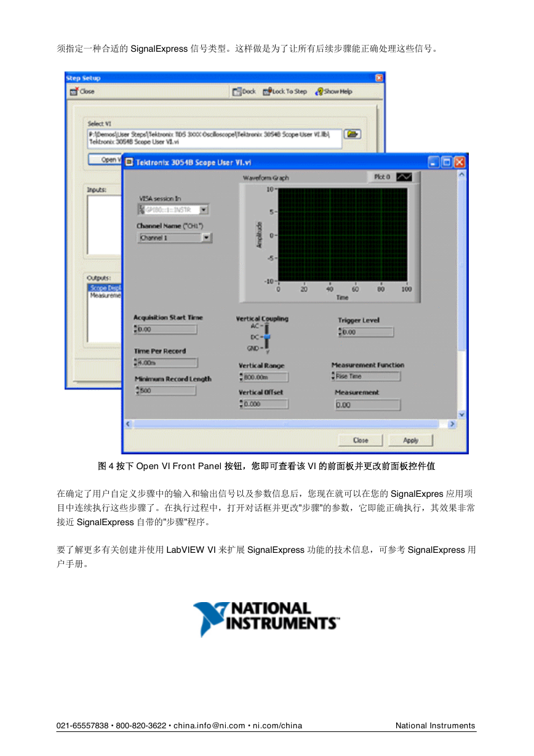The image size is (534, 756).
Task: Click the vertical scrollbar up arrow
Action: point(463,175)
